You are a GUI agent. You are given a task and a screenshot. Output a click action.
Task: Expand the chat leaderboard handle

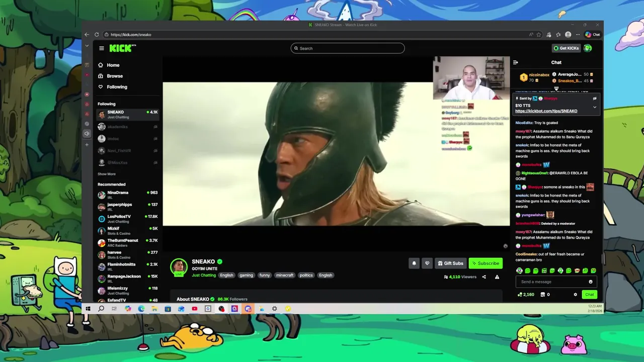tap(556, 88)
